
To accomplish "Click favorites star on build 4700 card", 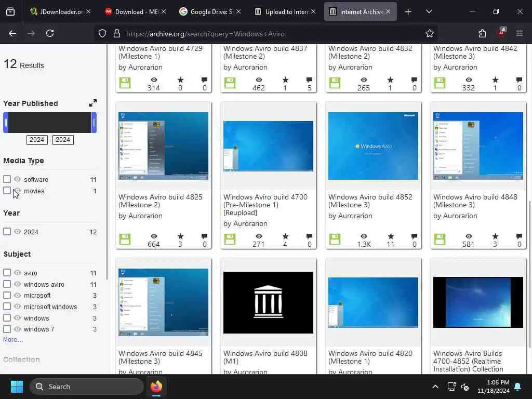I will tap(285, 236).
